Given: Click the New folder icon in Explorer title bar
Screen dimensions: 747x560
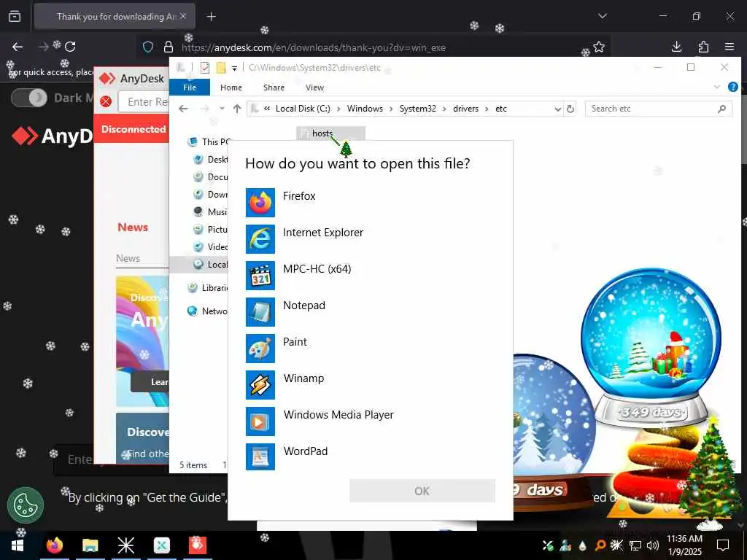Looking at the screenshot, I should click(x=221, y=68).
